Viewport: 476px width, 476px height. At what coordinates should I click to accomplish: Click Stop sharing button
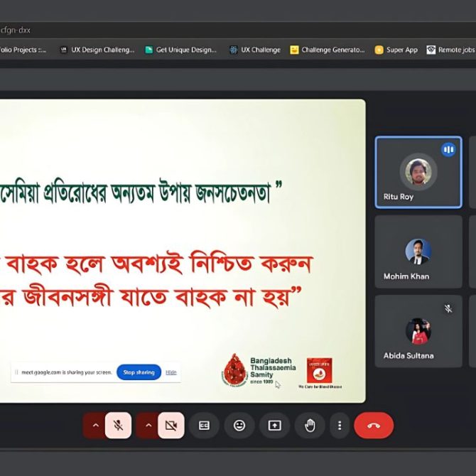tap(139, 372)
